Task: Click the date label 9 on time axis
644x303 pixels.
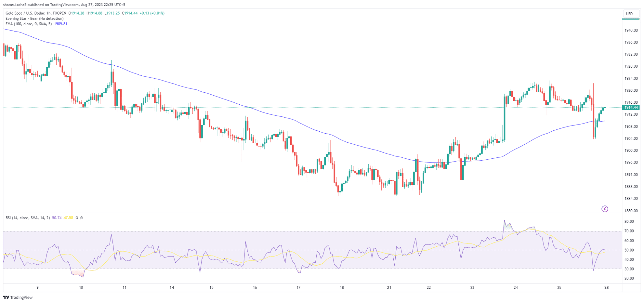Action: point(38,288)
